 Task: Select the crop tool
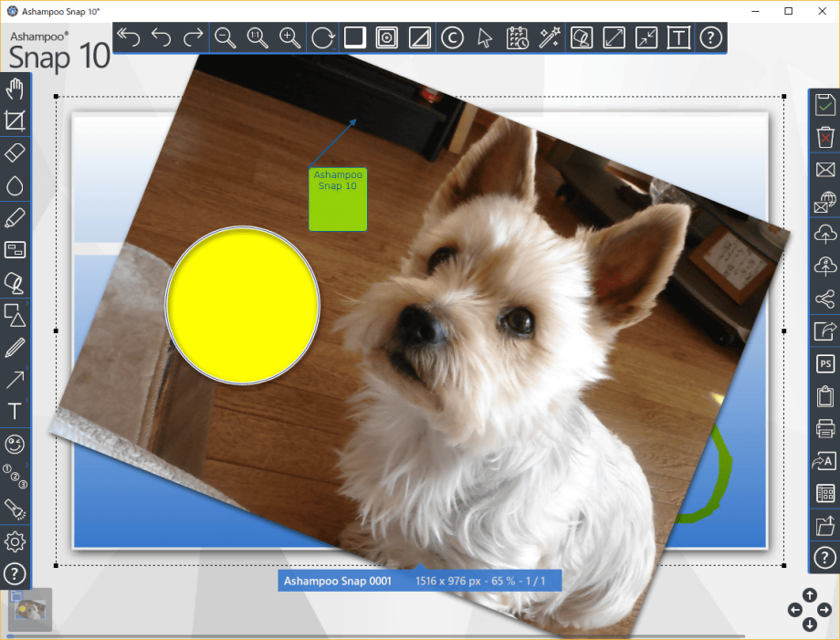coord(15,121)
